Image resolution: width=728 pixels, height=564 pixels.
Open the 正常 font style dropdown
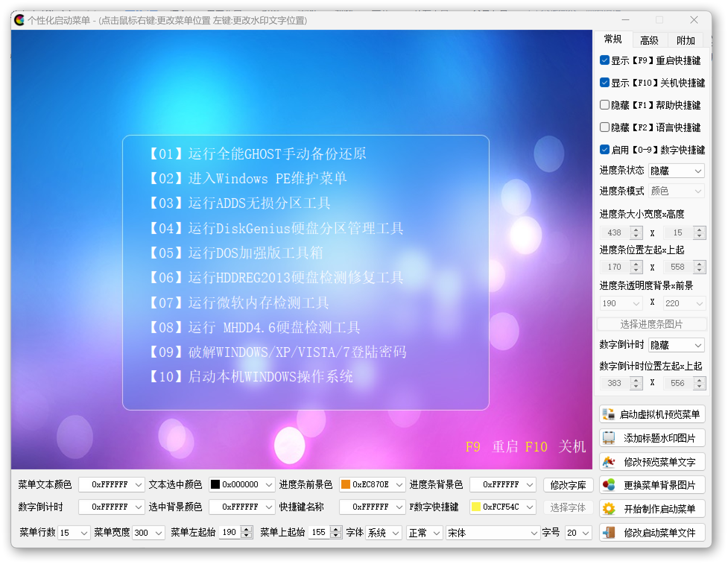click(424, 533)
